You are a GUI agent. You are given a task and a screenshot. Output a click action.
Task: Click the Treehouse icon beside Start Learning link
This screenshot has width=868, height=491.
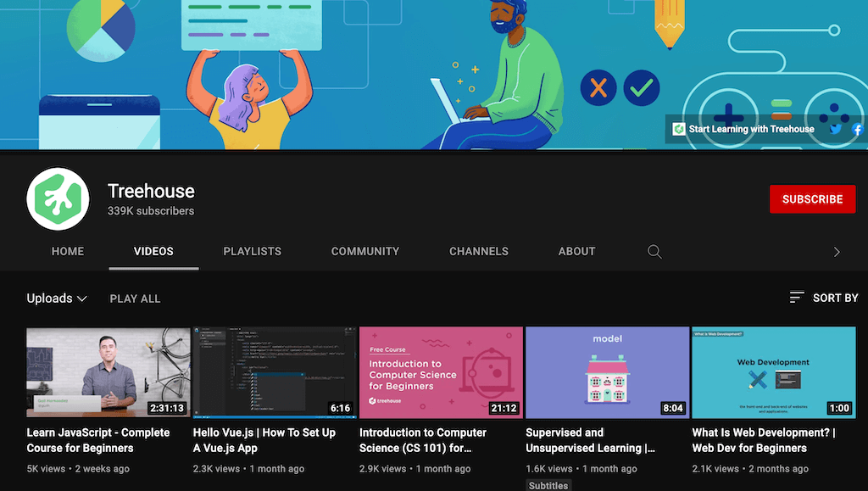pyautogui.click(x=679, y=129)
